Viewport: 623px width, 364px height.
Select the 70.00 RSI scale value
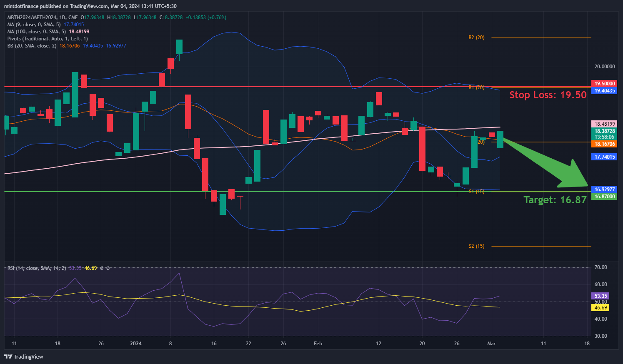600,267
